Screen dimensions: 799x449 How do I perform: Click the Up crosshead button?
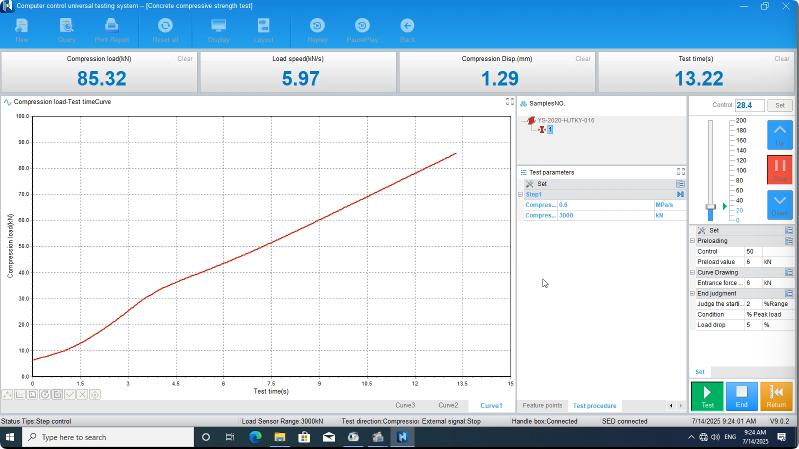pyautogui.click(x=780, y=135)
